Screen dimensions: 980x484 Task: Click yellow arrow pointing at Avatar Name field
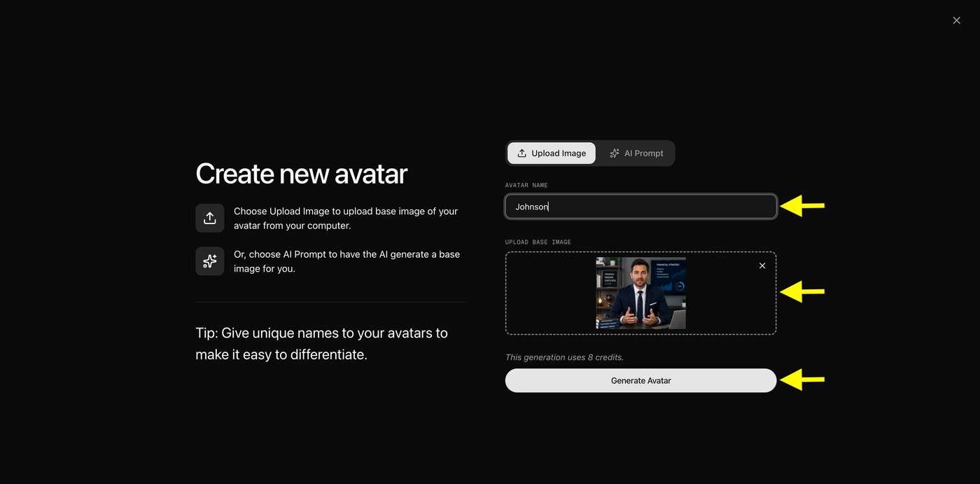tap(802, 206)
